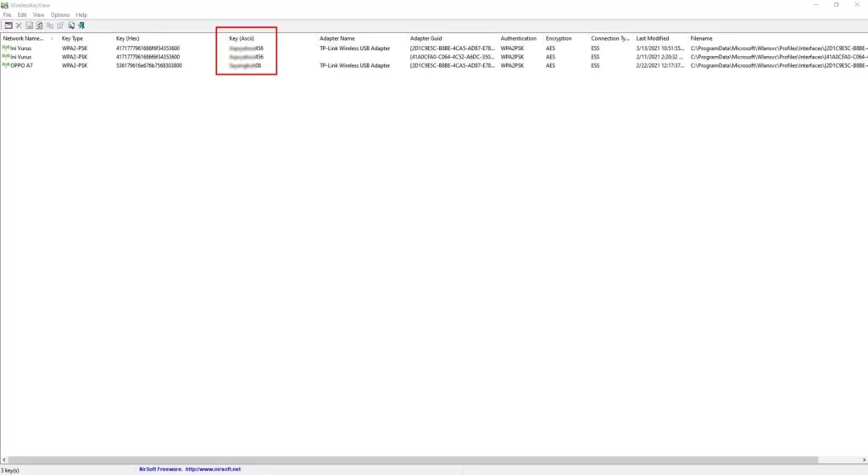
Task: Click network icon of Ini Vurus row dated 2/11/2021
Action: [6, 57]
